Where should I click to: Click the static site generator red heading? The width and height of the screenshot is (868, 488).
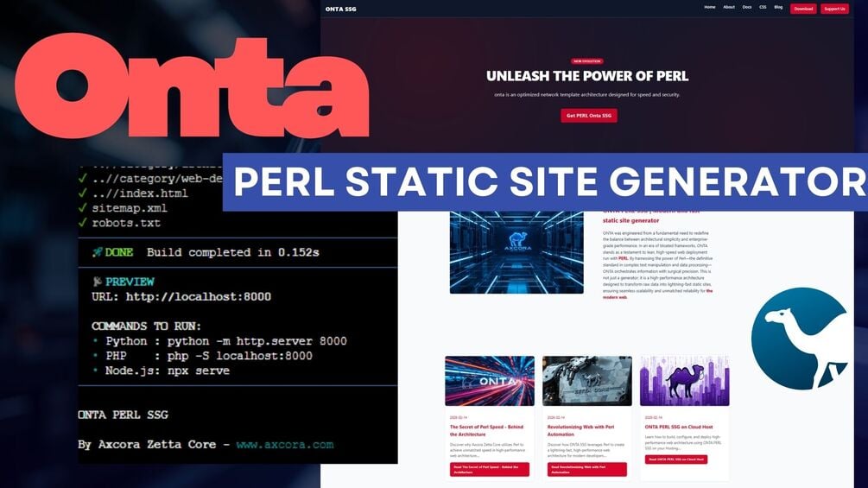[631, 220]
